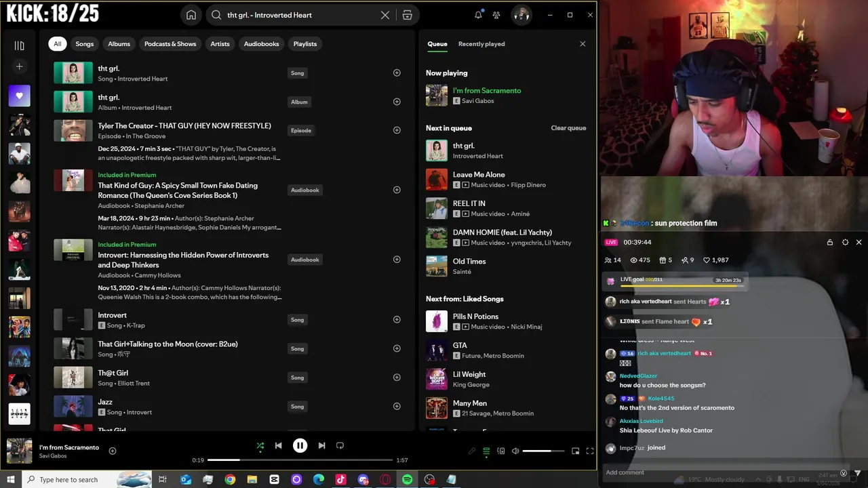Filter results by Songs
Viewport: 868px width, 488px height.
85,44
